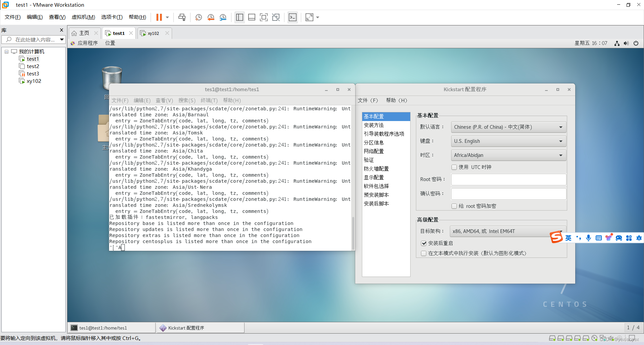The image size is (644, 345).
Task: Revert to the previous snapshot
Action: pyautogui.click(x=211, y=17)
